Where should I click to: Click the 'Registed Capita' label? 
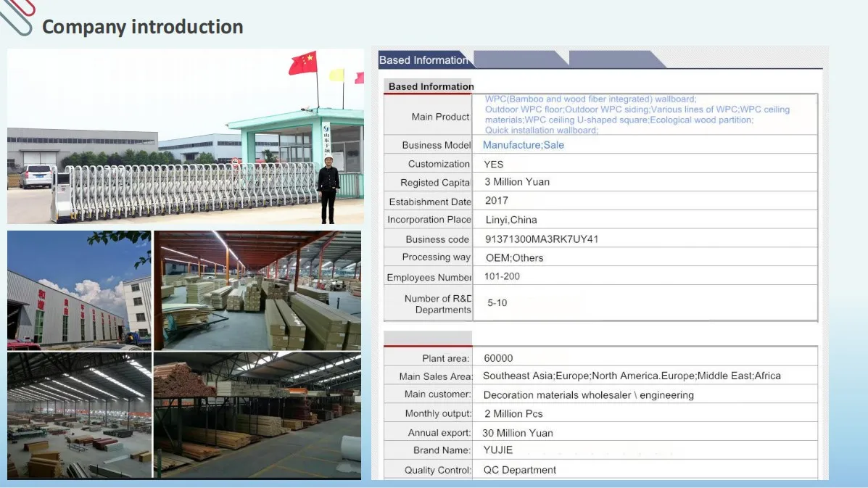click(x=434, y=183)
